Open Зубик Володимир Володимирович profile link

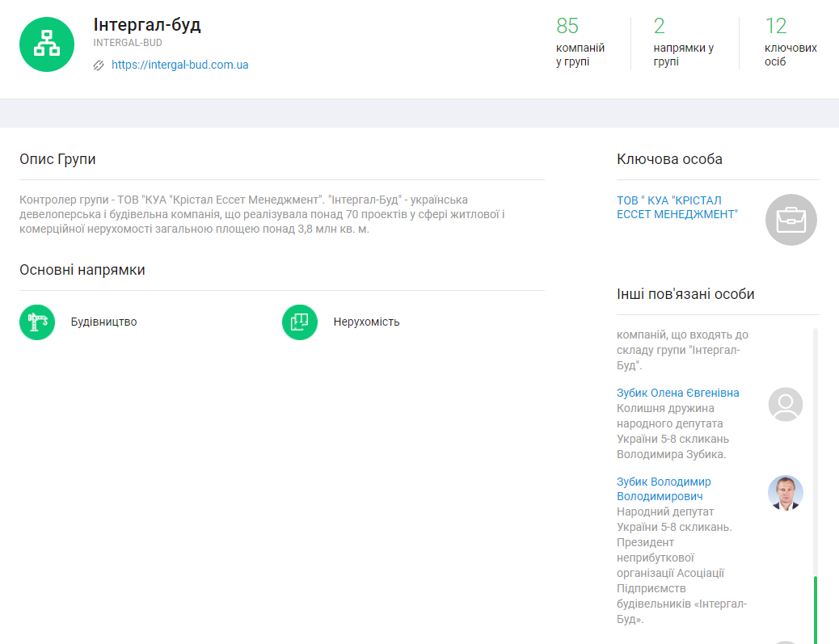tap(663, 489)
